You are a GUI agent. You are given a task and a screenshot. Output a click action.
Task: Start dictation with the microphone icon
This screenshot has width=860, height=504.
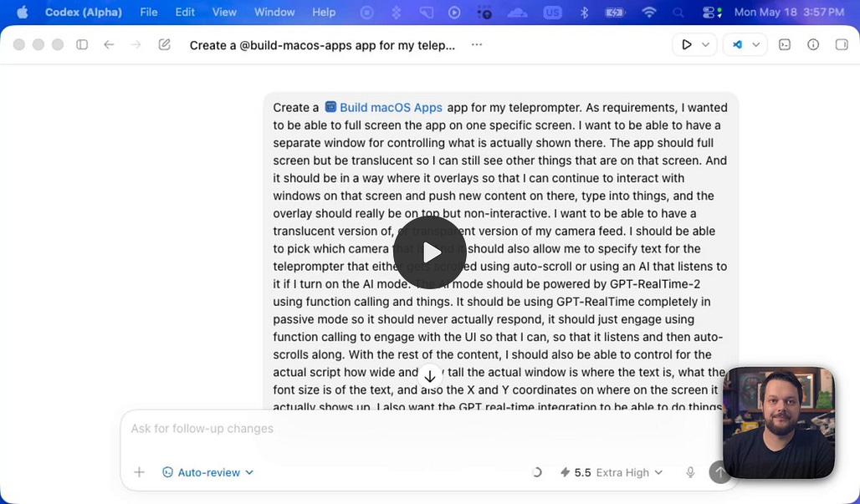(x=690, y=472)
